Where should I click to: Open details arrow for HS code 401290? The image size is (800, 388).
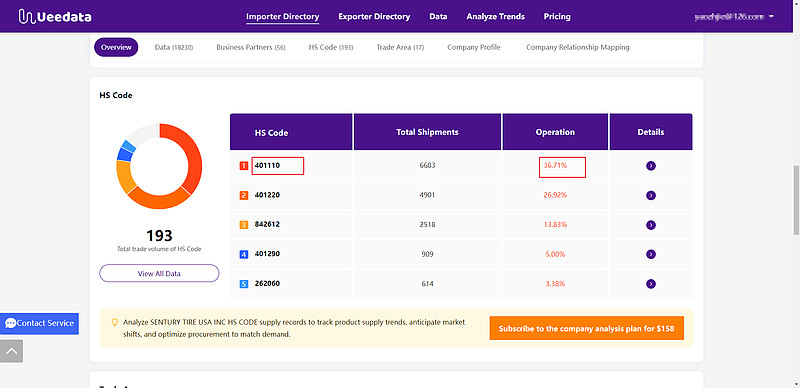click(651, 254)
